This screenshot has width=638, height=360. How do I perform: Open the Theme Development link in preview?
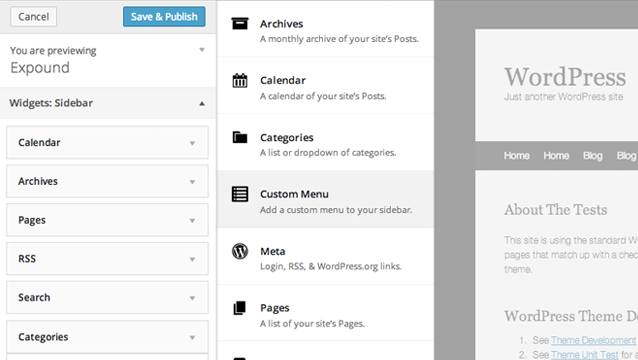593,340
